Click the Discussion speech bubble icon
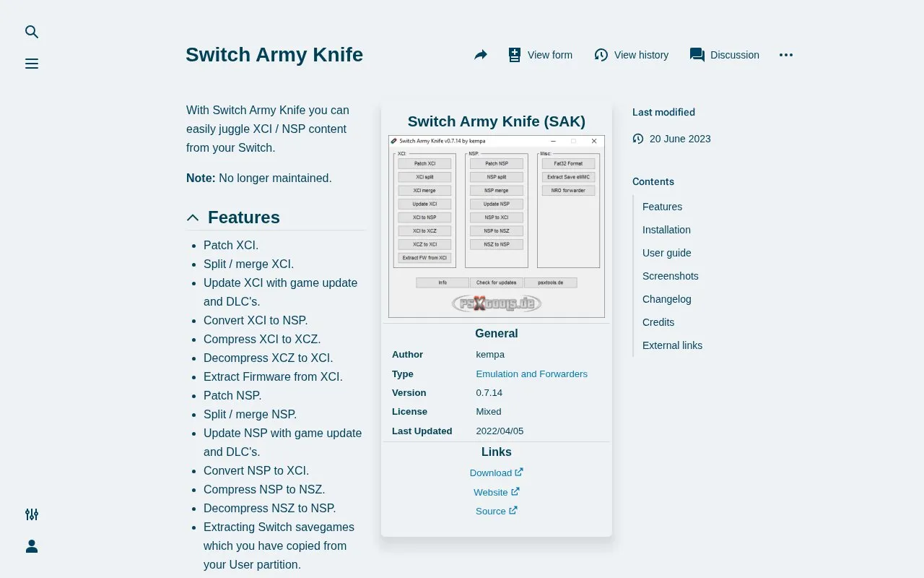The height and width of the screenshot is (578, 924). pos(697,55)
